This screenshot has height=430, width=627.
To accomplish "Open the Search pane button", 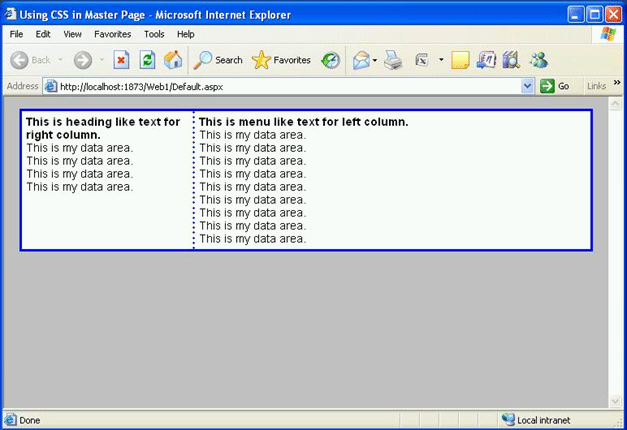I will [x=218, y=60].
